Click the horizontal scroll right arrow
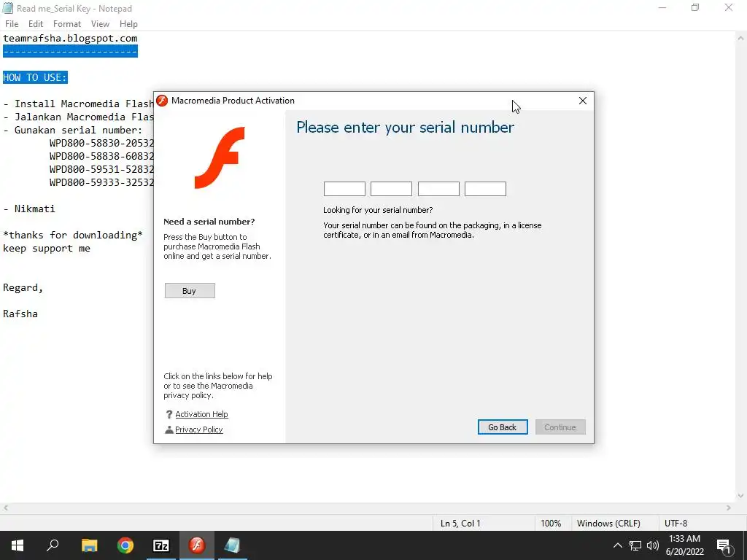This screenshot has height=560, width=747. coord(729,507)
